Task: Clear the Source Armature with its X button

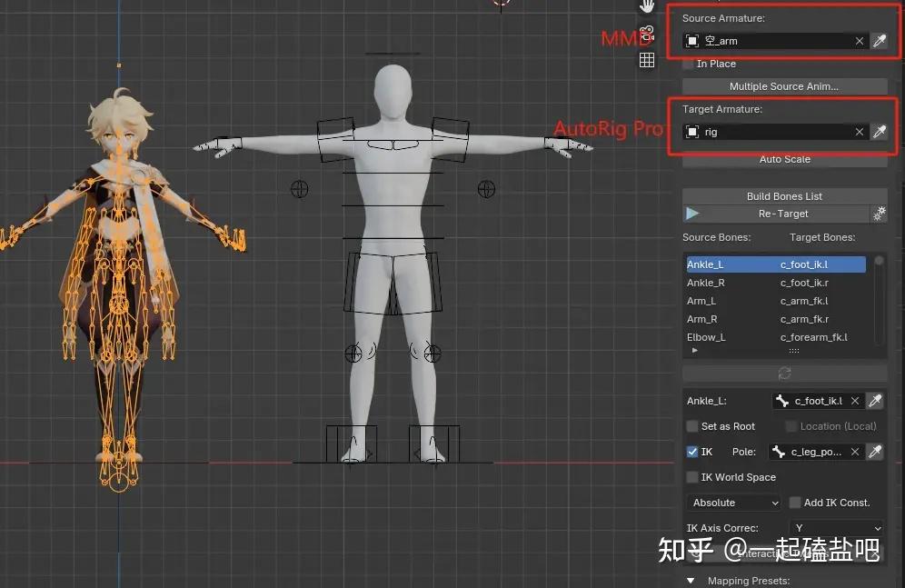Action: click(860, 40)
